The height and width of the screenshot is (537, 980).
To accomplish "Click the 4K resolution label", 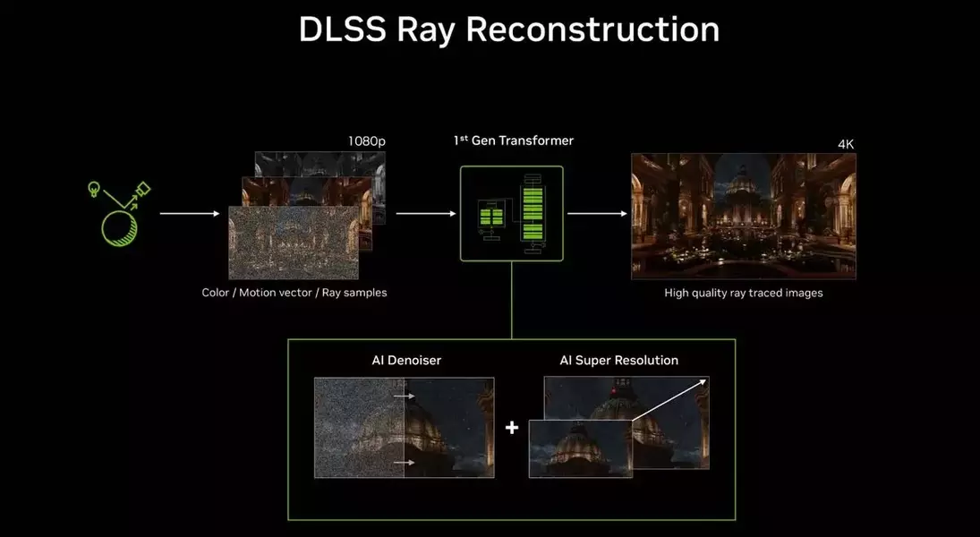I will tap(846, 144).
